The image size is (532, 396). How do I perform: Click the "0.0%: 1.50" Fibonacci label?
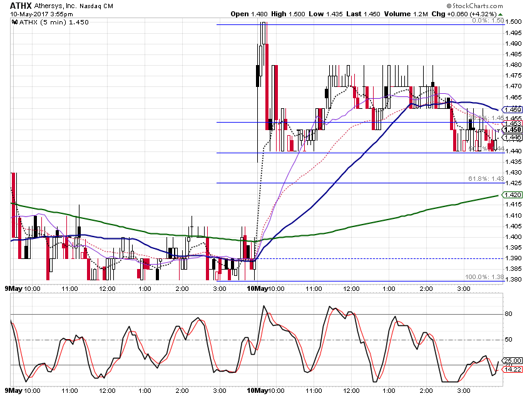(x=488, y=21)
